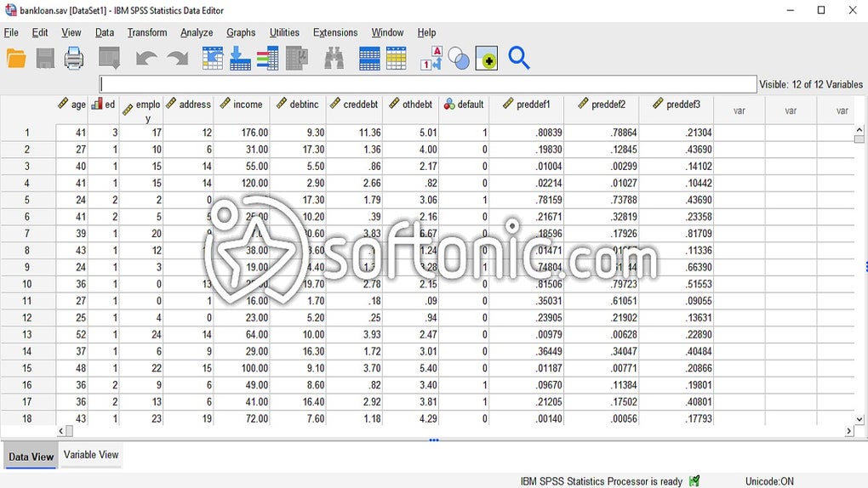Select row number 1 header
Viewport: 868px width, 488px height.
pos(27,133)
